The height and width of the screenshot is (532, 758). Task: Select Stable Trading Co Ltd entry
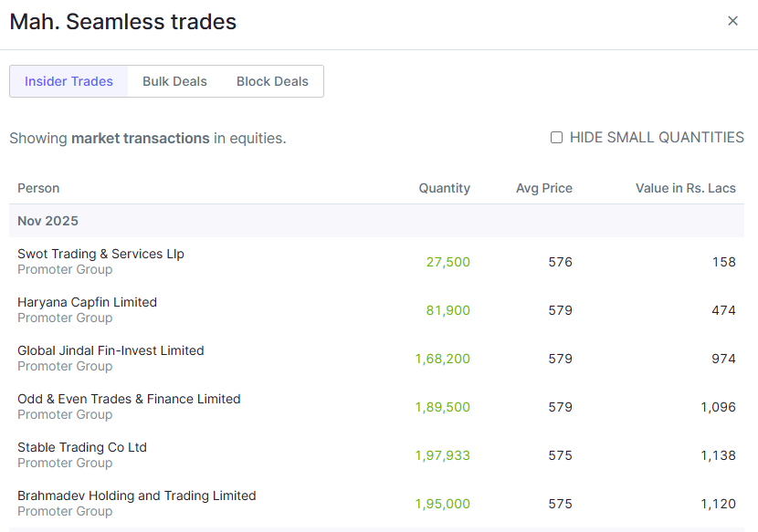[82, 447]
